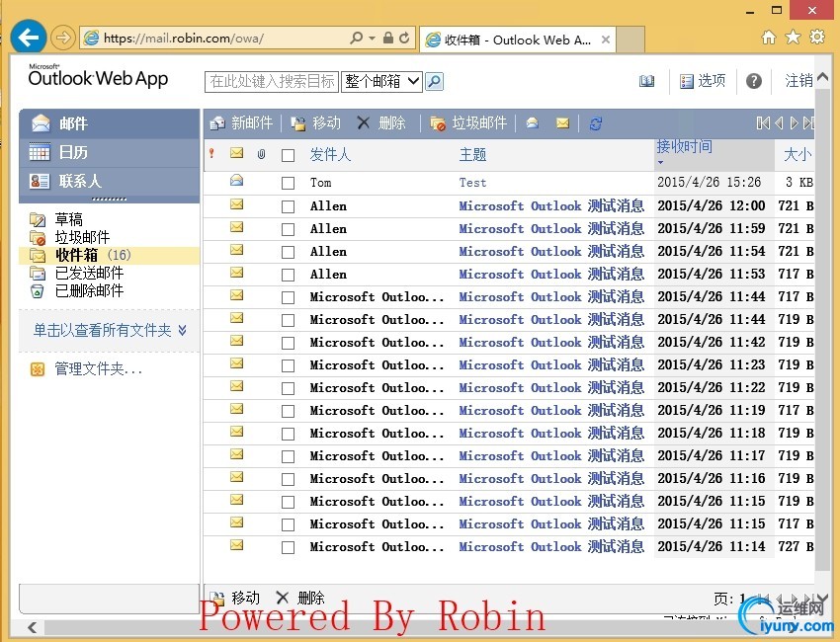Click the 删除 delete button in top toolbar
The height and width of the screenshot is (642, 840).
[x=381, y=123]
